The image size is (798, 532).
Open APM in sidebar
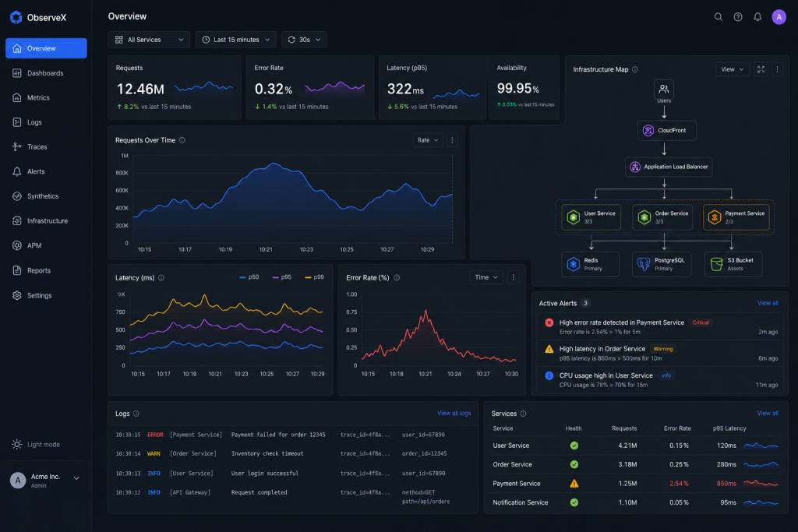click(x=46, y=245)
